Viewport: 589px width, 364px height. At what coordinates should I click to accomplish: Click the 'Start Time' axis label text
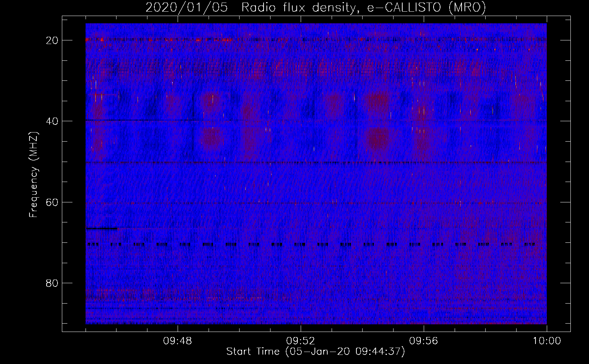coord(316,352)
